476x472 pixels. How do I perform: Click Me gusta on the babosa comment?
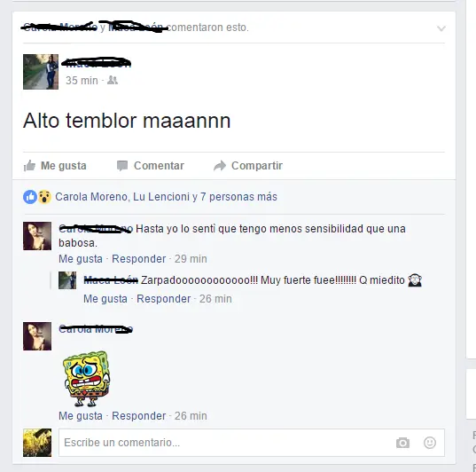[81, 259]
